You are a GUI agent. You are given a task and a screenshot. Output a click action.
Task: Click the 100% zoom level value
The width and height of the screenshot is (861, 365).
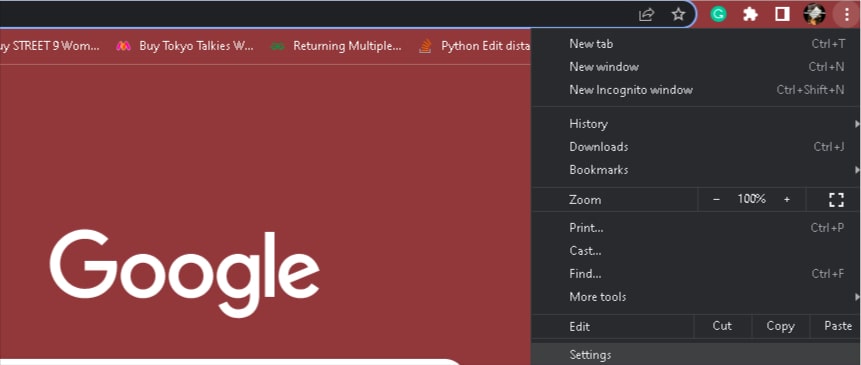click(751, 199)
